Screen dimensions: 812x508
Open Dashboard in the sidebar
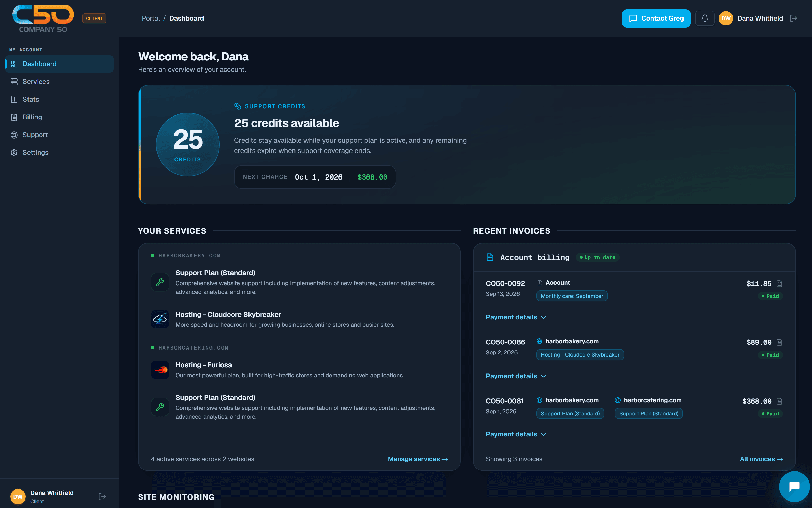(x=59, y=64)
